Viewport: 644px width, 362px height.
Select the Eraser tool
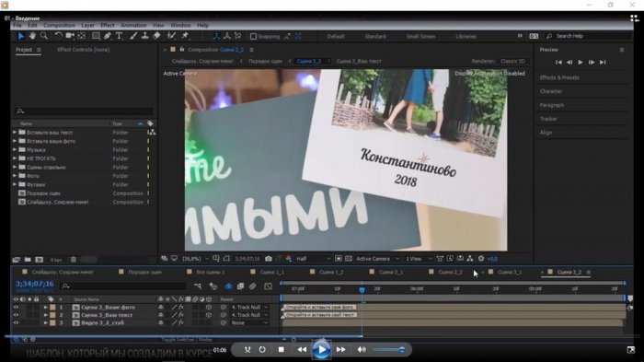click(156, 36)
